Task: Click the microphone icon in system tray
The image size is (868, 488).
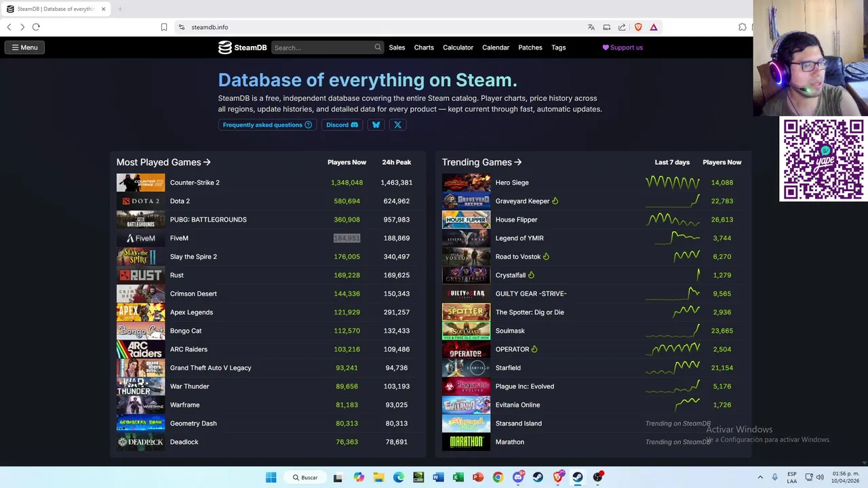Action: pyautogui.click(x=774, y=477)
